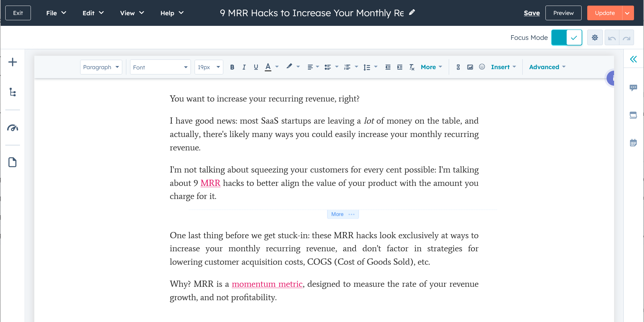Open the contents tree icon in left sidebar

(12, 92)
